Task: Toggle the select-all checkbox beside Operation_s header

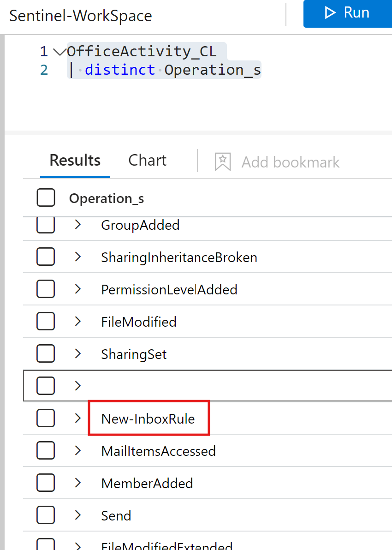Action: click(46, 198)
